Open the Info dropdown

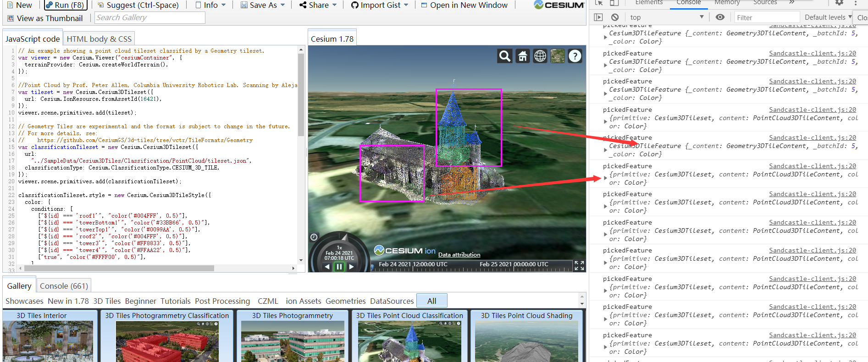tap(210, 5)
